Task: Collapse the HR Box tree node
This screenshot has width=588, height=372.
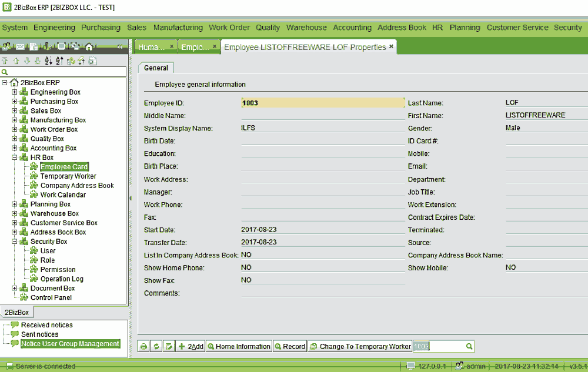Action: pos(14,157)
